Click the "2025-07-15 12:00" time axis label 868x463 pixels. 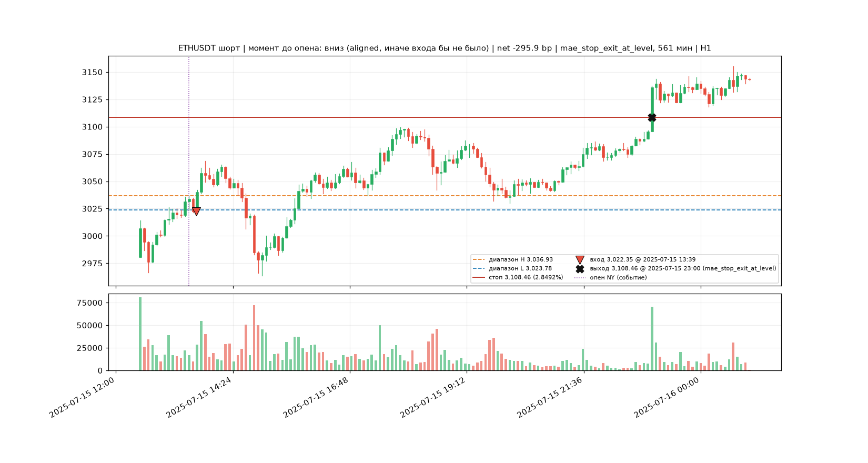click(82, 398)
